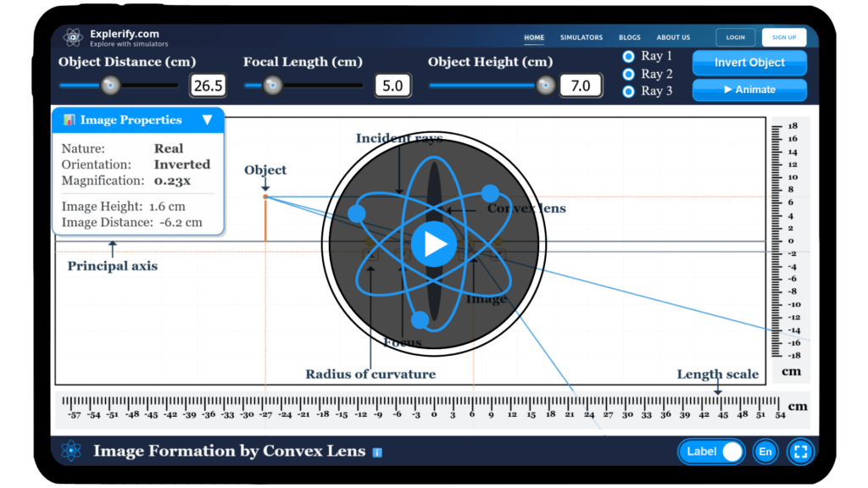Click the image icon in Image Properties header
868x488 pixels.
pyautogui.click(x=69, y=119)
